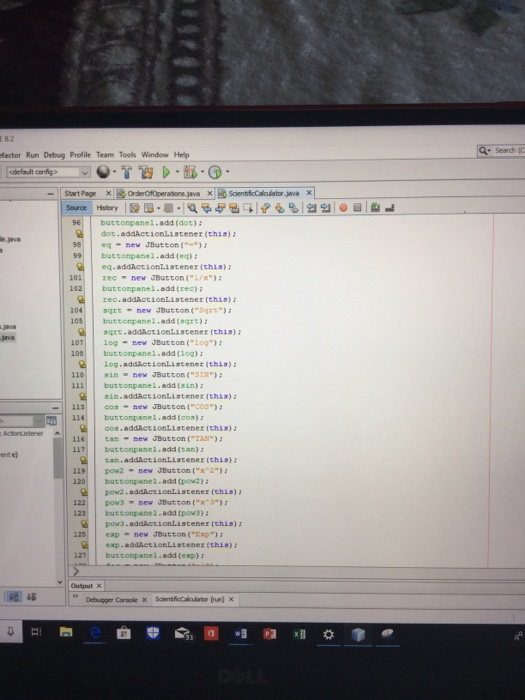Image resolution: width=525 pixels, height=700 pixels.
Task: Open the Profile menu
Action: 80,155
